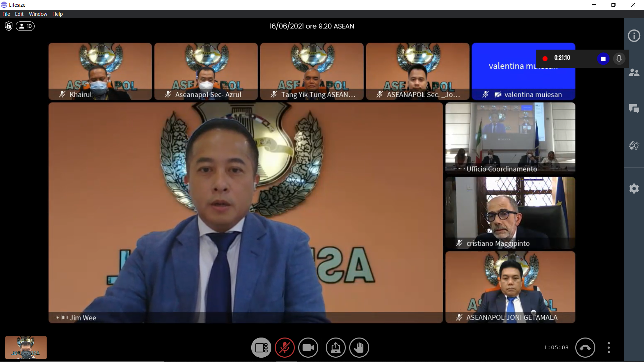Stop the recording with blue button
The image size is (644, 362).
(603, 59)
